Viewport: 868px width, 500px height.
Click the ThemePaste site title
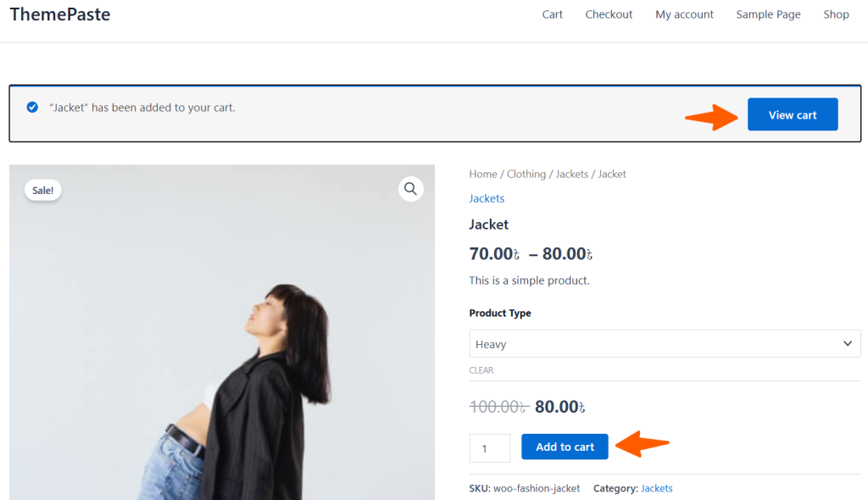(x=60, y=14)
